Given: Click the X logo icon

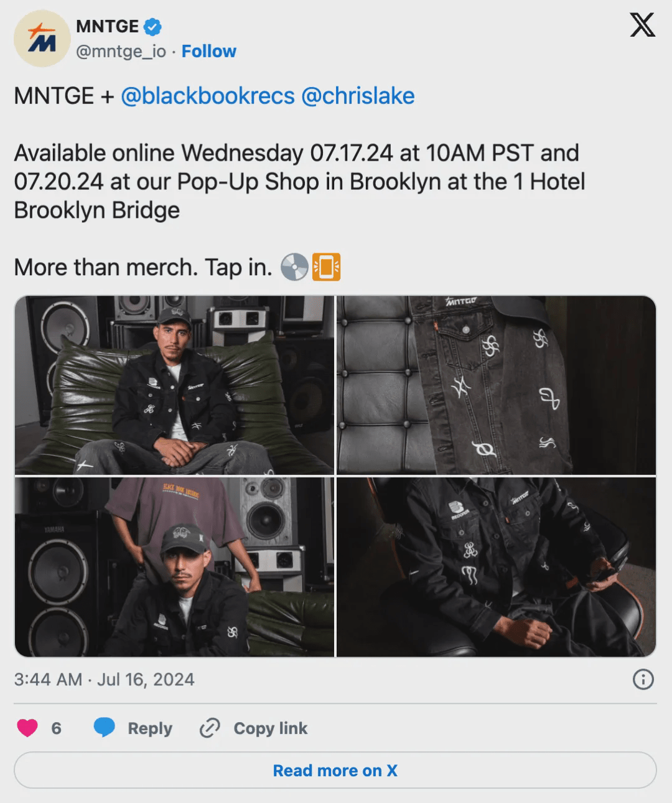Looking at the screenshot, I should pos(642,26).
